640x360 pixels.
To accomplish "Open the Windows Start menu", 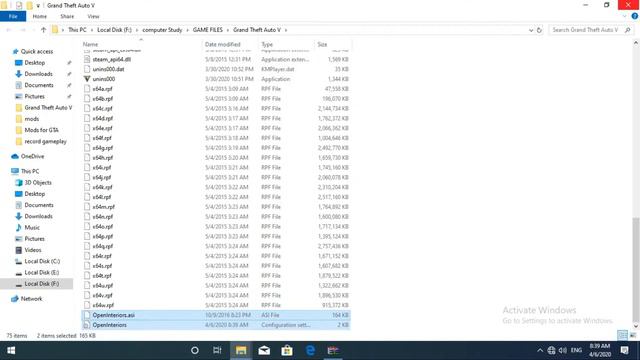I will click(x=11, y=351).
